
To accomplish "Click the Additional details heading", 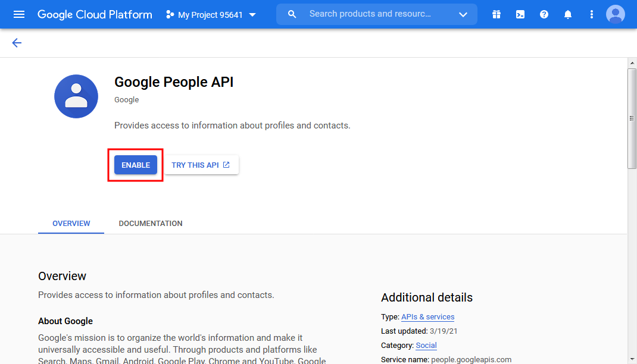I will [427, 297].
